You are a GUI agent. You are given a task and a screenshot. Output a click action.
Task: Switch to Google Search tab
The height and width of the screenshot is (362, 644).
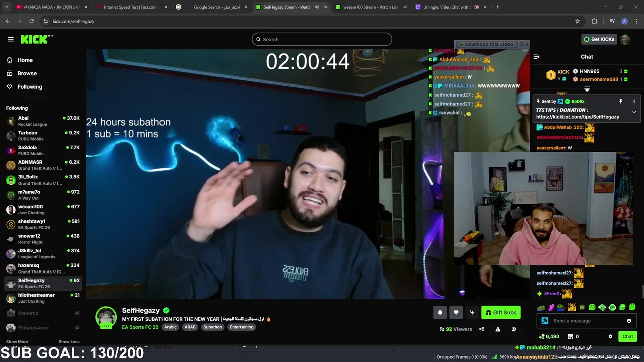point(211,7)
